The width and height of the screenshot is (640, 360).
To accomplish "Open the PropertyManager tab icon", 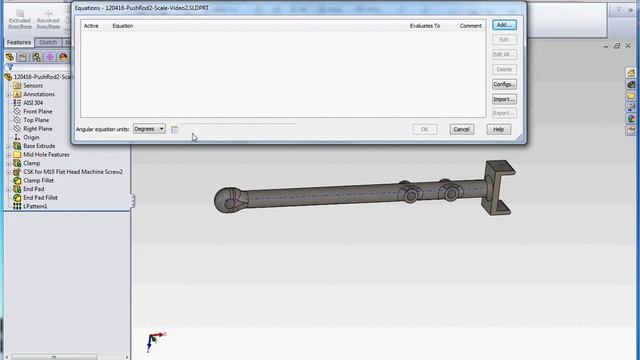I will (x=23, y=57).
